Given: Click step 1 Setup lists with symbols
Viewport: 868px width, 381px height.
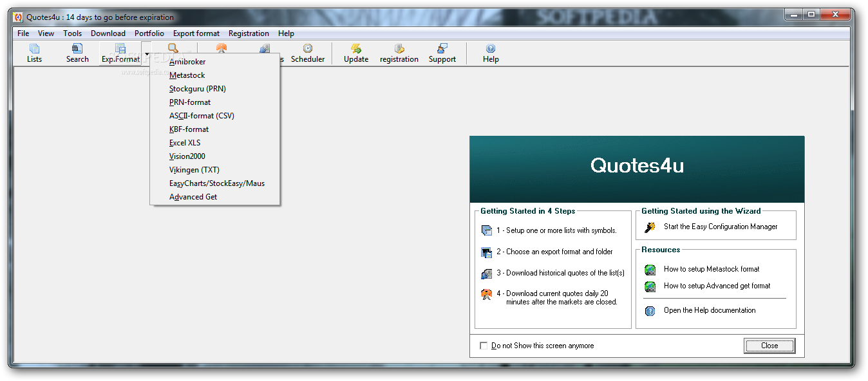Looking at the screenshot, I should coord(556,230).
